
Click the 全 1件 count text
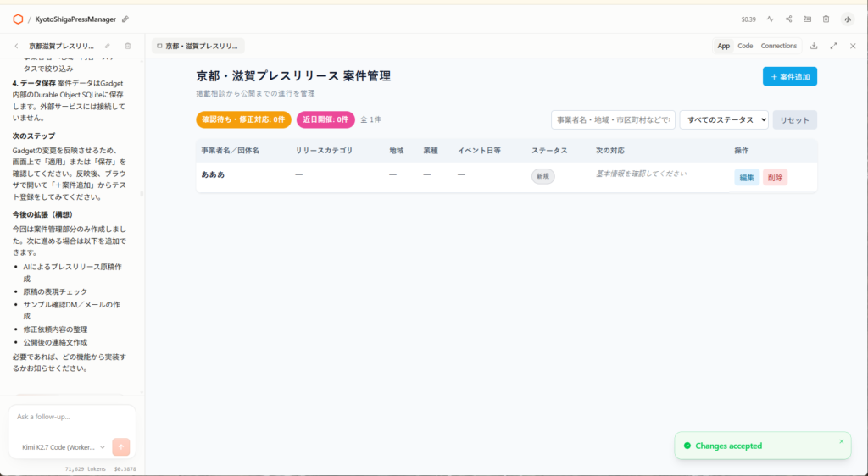371,119
